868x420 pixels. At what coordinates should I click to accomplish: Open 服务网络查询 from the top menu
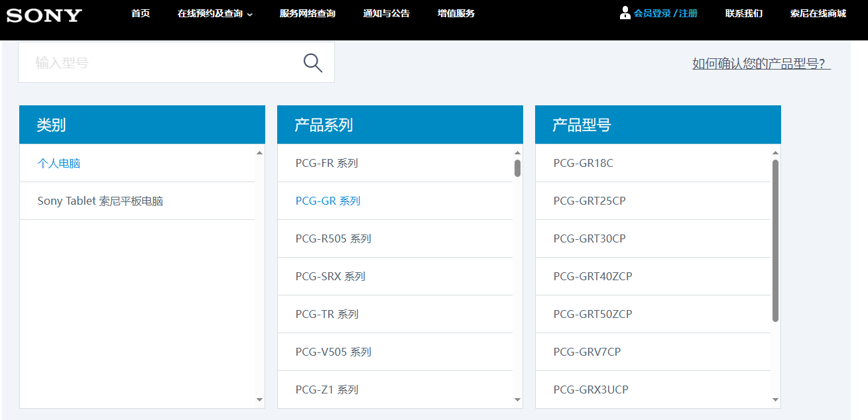coord(307,13)
